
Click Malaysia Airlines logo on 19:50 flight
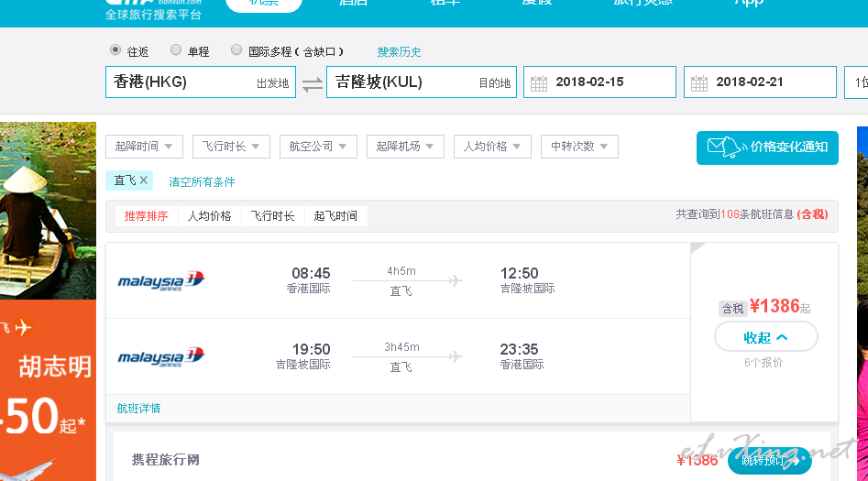point(161,357)
